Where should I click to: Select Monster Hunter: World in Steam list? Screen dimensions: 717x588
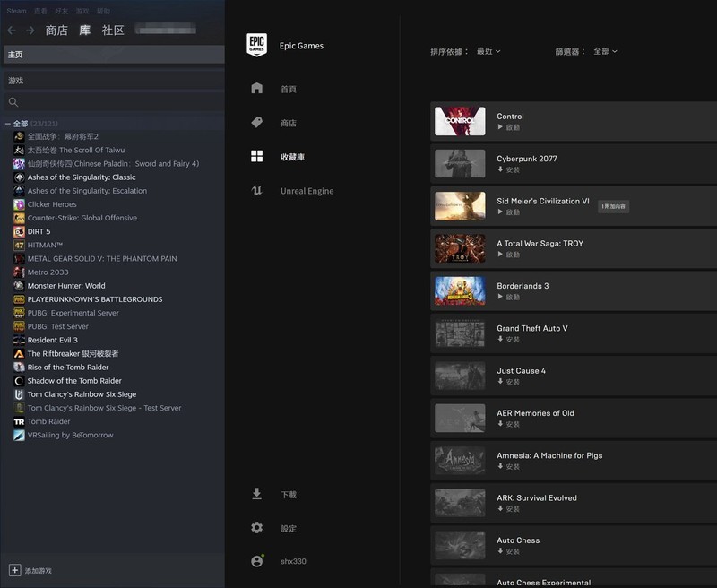pyautogui.click(x=66, y=286)
